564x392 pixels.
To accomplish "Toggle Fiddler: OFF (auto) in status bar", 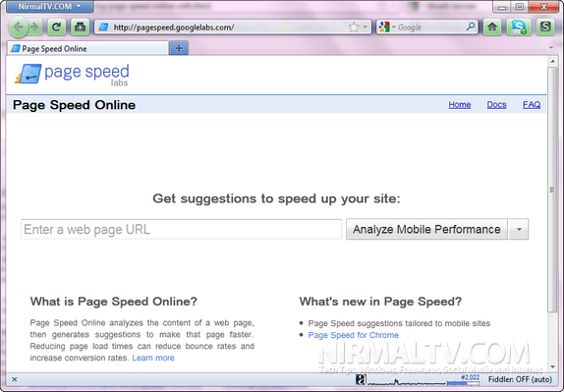I will pos(520,379).
